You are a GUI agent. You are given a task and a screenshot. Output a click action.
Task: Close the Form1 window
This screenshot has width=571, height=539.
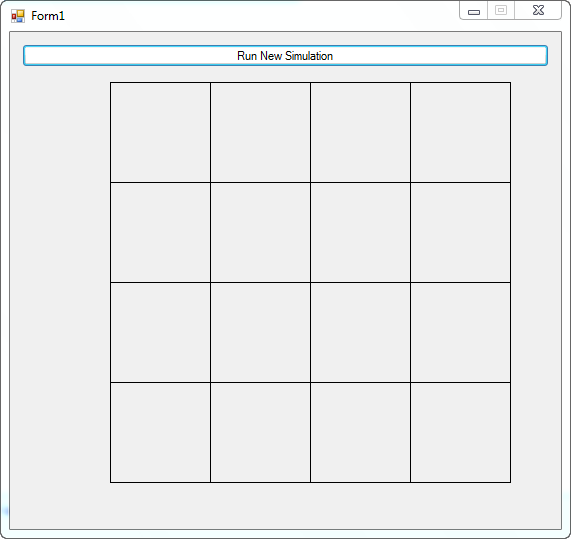pos(538,10)
